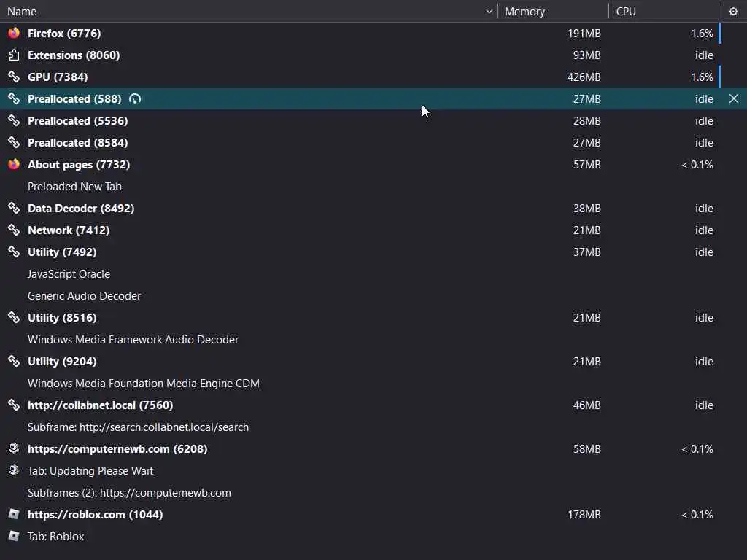Click the process icon beside Preallocated (8584)
Viewport: 747px width, 560px height.
(14, 142)
